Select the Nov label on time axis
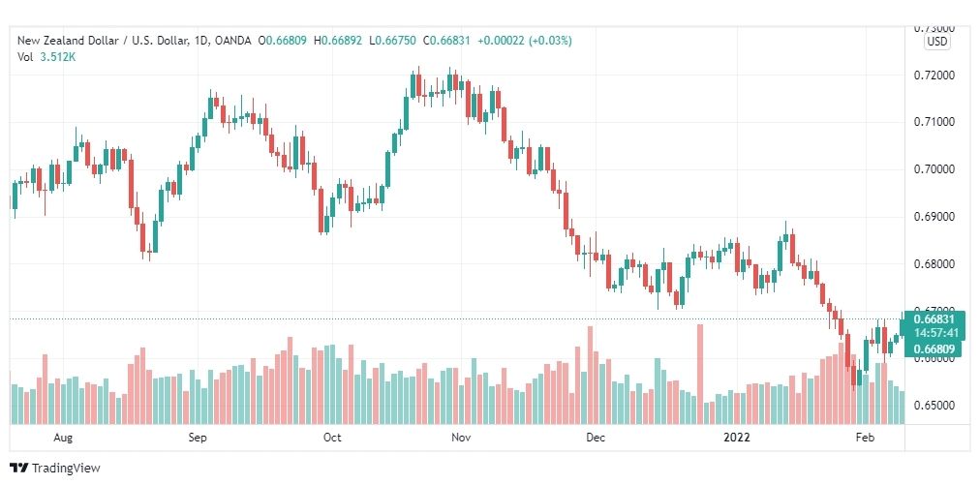The height and width of the screenshot is (485, 980). pos(461,438)
